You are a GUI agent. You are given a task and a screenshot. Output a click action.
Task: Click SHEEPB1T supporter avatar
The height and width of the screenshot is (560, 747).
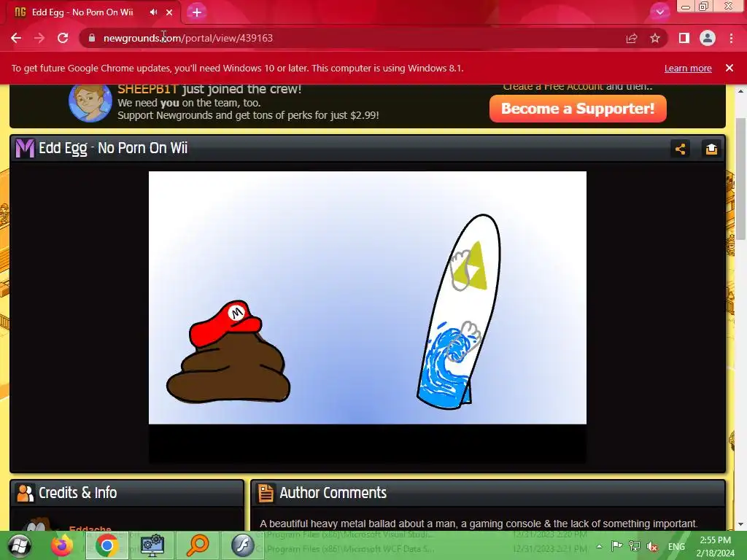[x=90, y=103]
